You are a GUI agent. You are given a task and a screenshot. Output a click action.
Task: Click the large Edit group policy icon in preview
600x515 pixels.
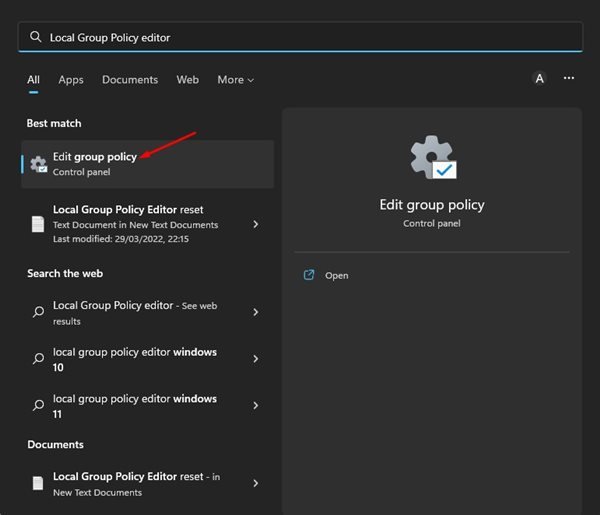tap(433, 157)
